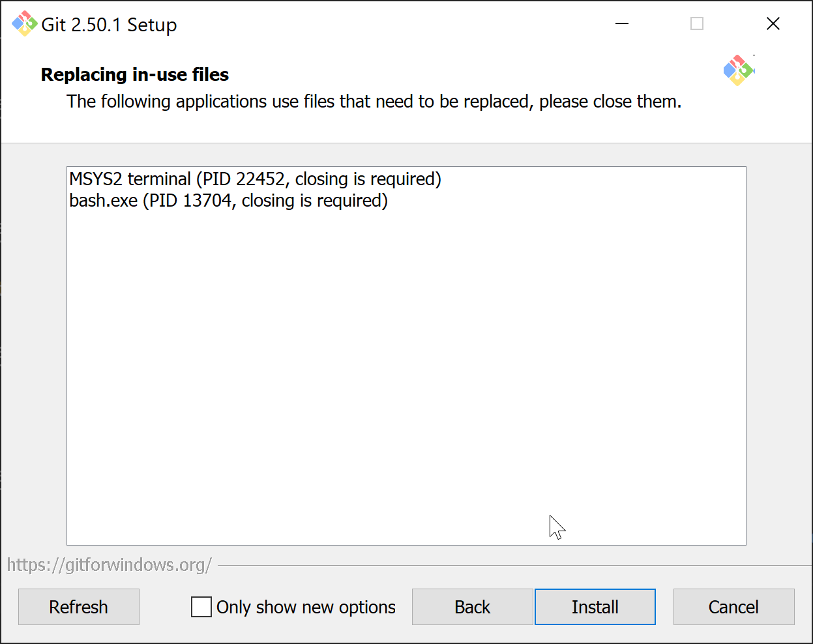
Task: Close the Git 2.50.1 Setup window
Action: pyautogui.click(x=773, y=24)
